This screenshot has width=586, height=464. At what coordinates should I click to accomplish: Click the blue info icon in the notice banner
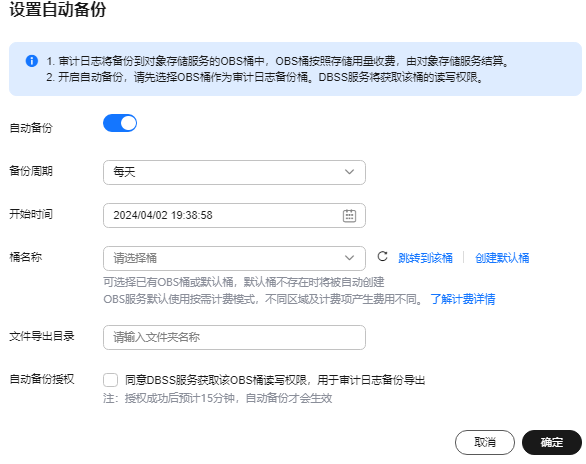[x=32, y=61]
